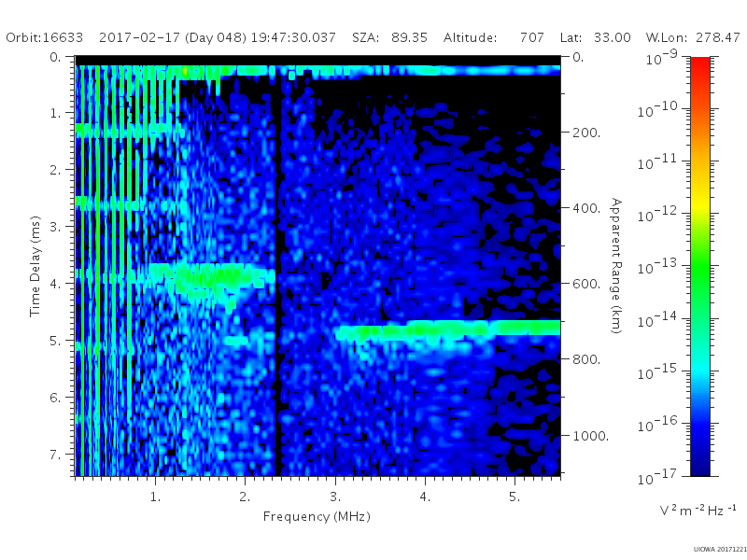Click the 10^-12 color scale label
The image size is (747, 560).
click(657, 215)
